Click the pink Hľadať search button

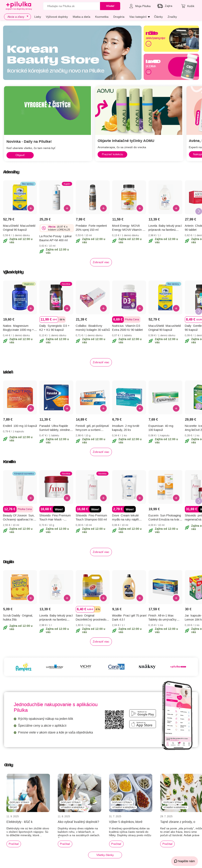coord(110,6)
